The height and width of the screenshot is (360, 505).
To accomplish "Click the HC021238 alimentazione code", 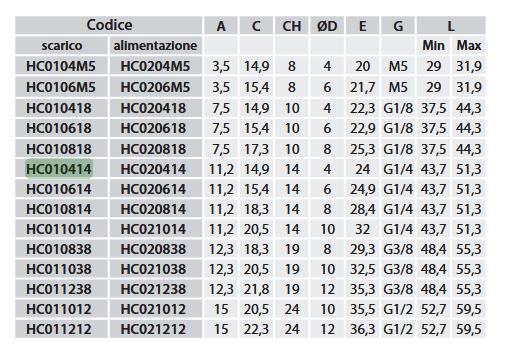I will (153, 289).
